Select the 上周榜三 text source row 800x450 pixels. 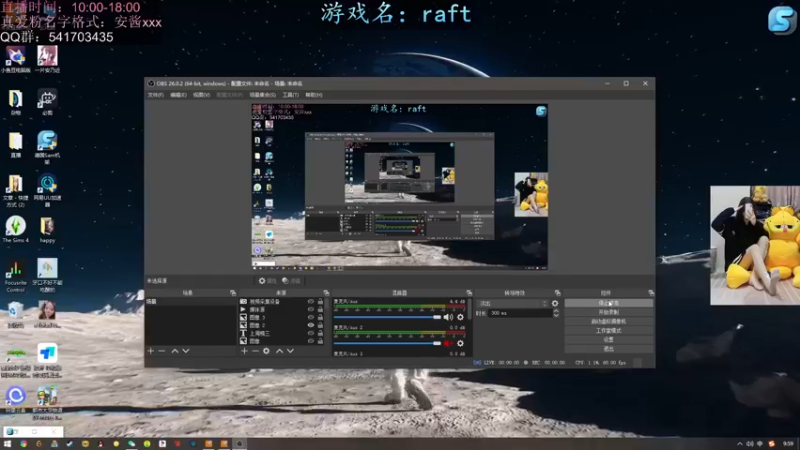pos(282,333)
